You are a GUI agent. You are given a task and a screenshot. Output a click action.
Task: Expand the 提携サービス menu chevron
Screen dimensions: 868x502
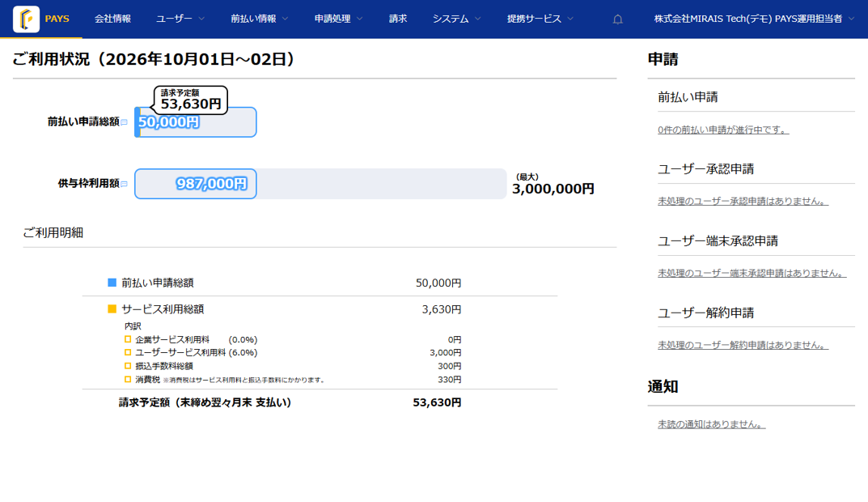point(570,19)
